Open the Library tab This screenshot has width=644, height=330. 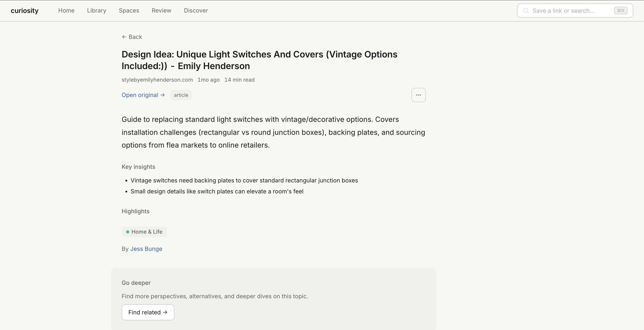click(x=97, y=11)
